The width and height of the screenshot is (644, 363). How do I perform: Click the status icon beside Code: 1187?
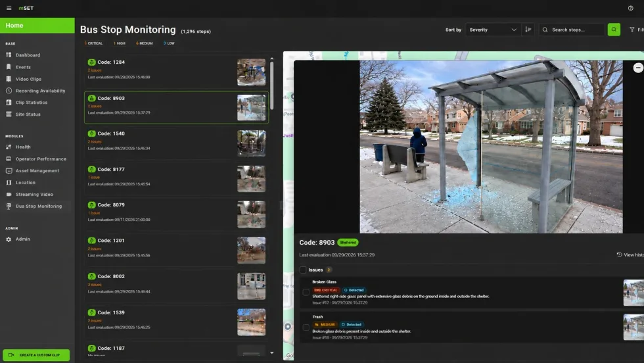(x=91, y=348)
